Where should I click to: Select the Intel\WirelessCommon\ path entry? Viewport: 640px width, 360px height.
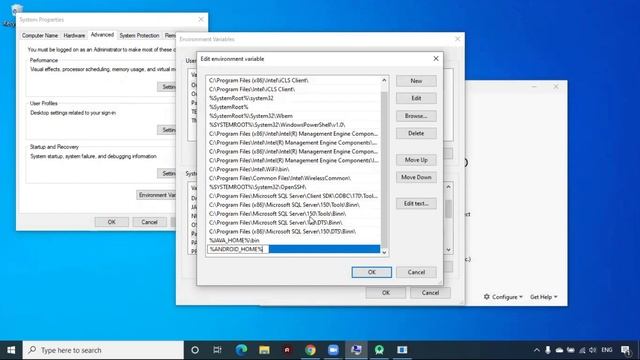(293, 178)
